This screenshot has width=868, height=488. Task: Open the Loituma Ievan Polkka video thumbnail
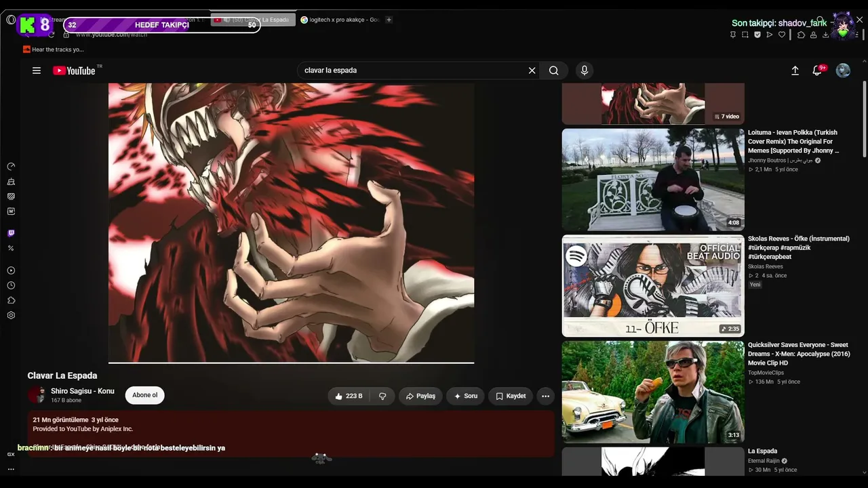(x=653, y=180)
